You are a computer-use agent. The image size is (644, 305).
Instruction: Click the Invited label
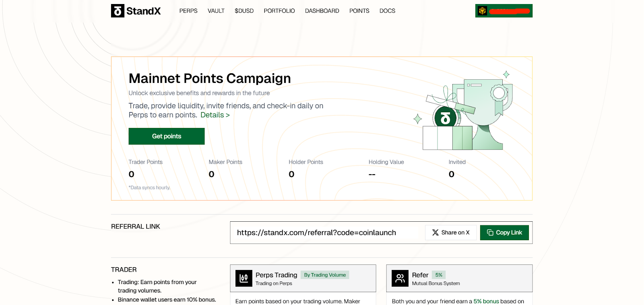(457, 162)
